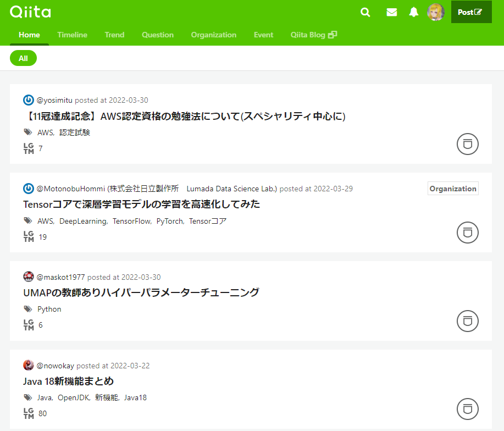Click the external-link icon next to Qiita Blog
The width and height of the screenshot is (504, 431).
pyautogui.click(x=334, y=34)
